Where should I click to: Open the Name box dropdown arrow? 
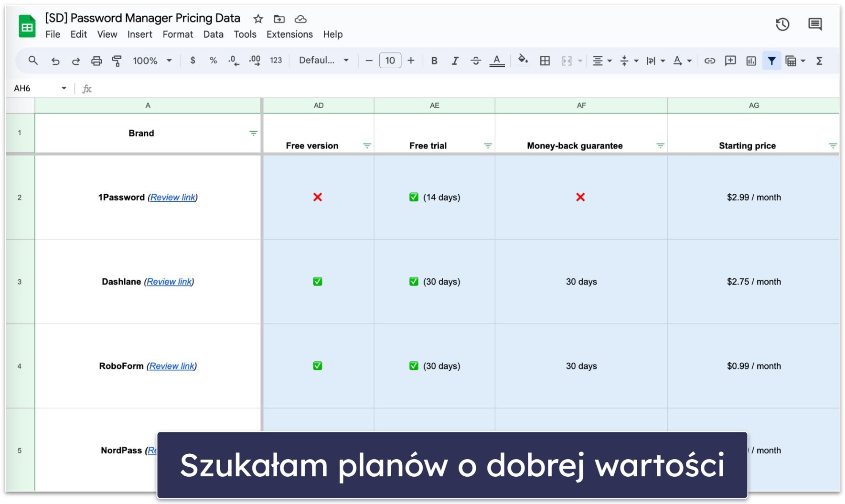pyautogui.click(x=64, y=88)
